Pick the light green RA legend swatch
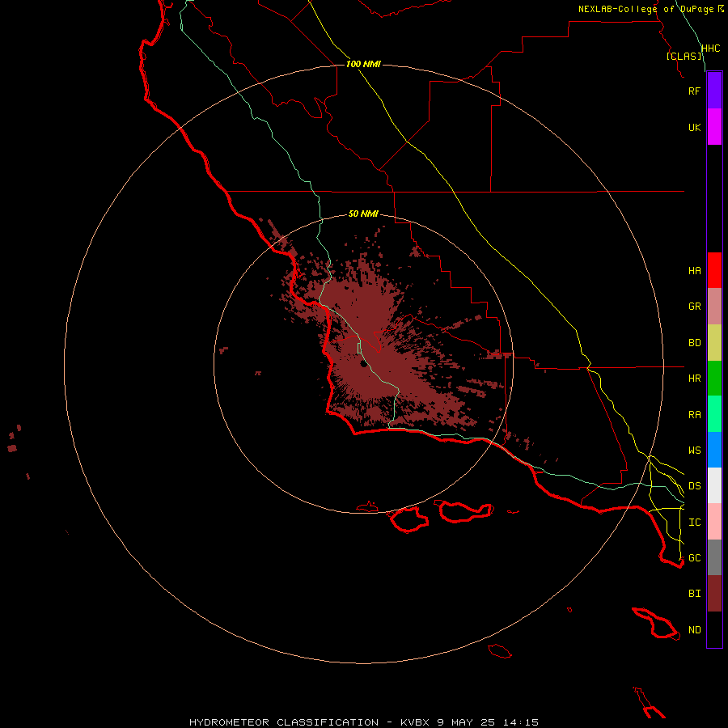 pyautogui.click(x=714, y=414)
